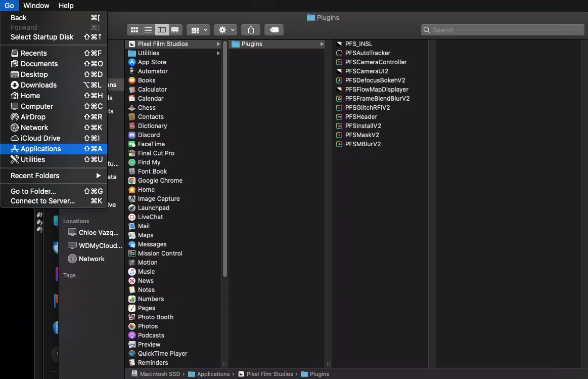Open the group-by arrangement dropdown
Image resolution: width=588 pixels, height=379 pixels.
click(x=199, y=30)
